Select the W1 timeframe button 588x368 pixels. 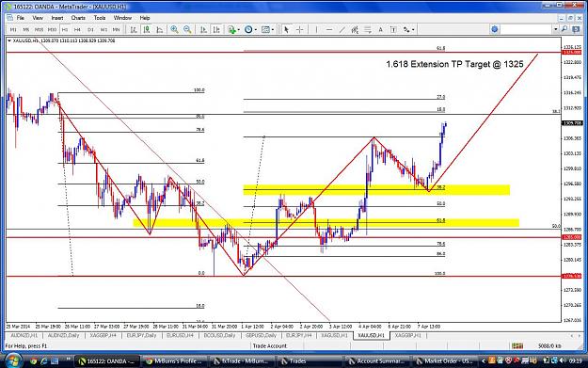(103, 29)
